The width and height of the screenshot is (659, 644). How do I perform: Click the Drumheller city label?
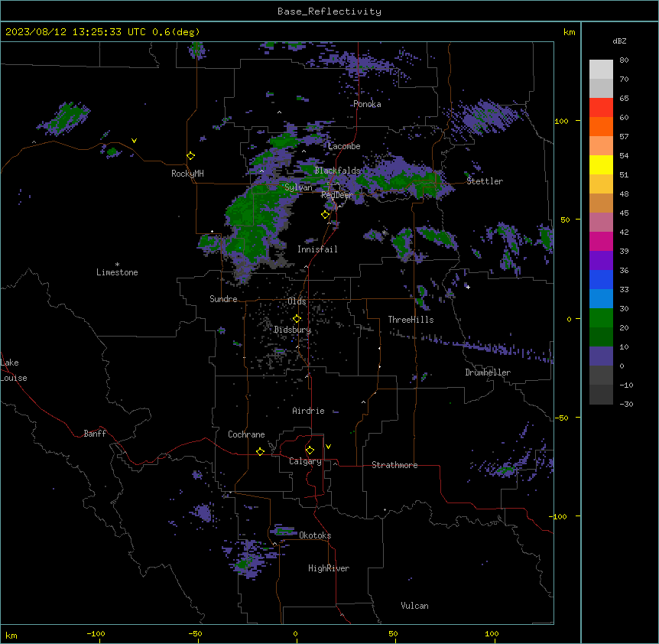pos(488,372)
